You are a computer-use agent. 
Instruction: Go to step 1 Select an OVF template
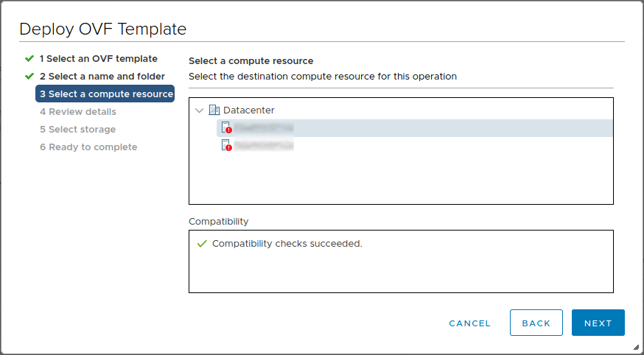[98, 58]
